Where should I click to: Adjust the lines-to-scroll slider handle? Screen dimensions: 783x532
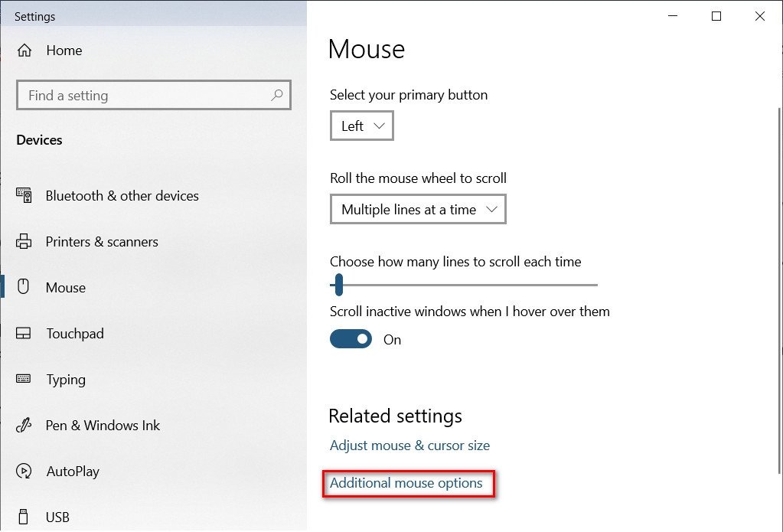point(338,285)
